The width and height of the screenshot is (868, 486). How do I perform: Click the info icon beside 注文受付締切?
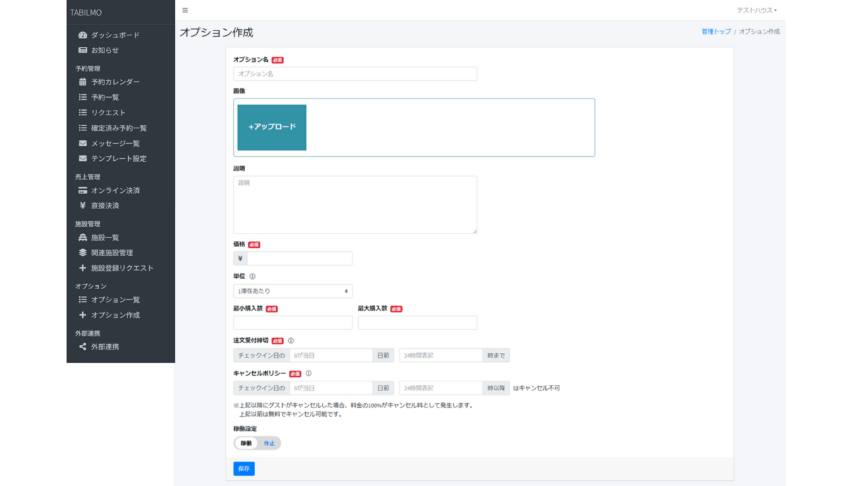click(291, 341)
